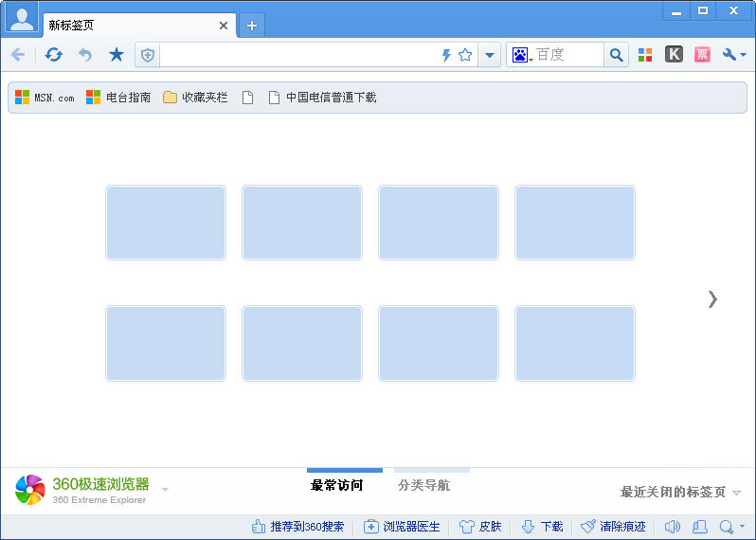Click the address bar input field
The image size is (756, 540).
pyautogui.click(x=298, y=55)
